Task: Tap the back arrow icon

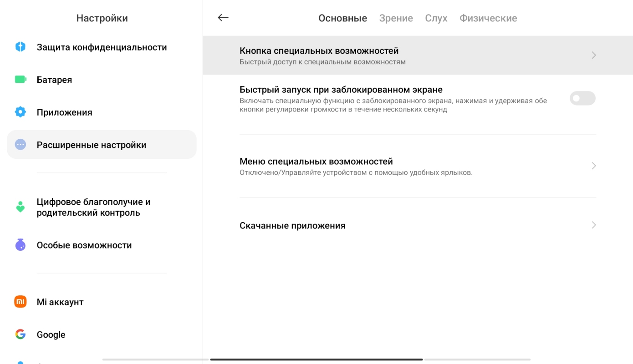Action: click(223, 18)
